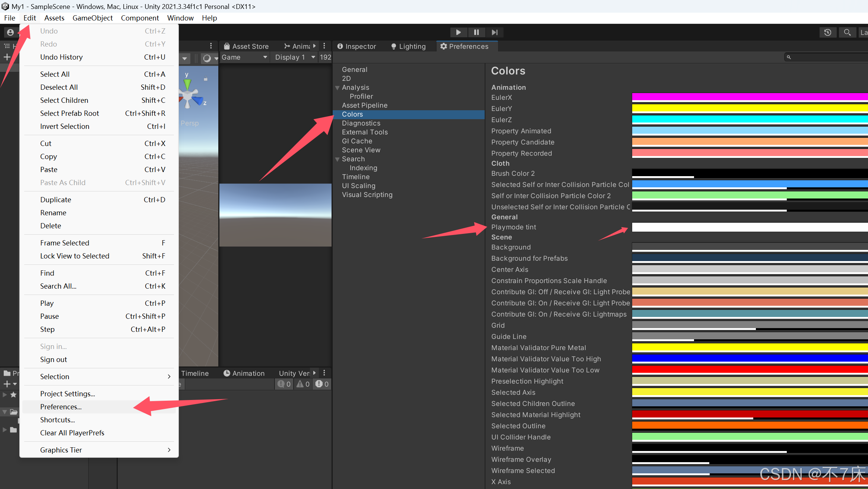Click the Hierarchy add plus icon

pos(7,57)
